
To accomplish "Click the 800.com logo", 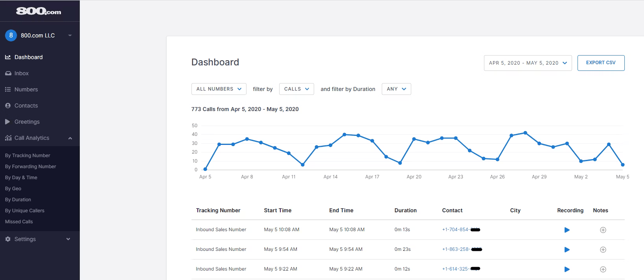I will click(39, 11).
